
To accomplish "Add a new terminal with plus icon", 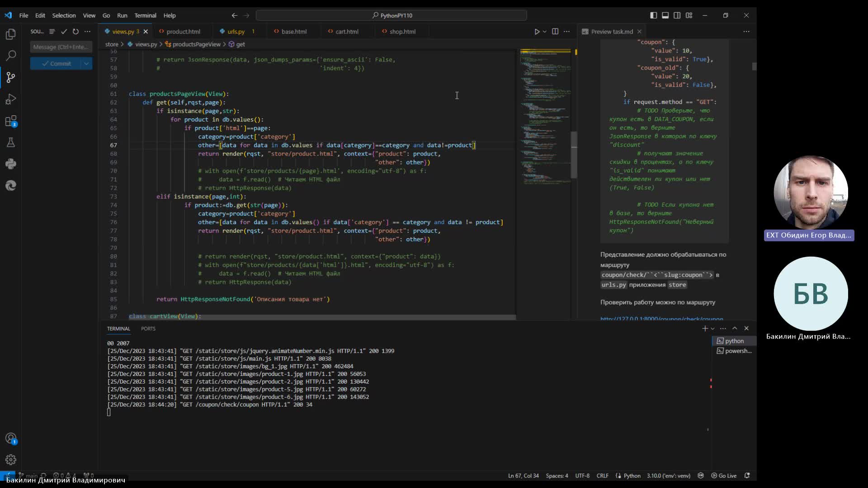I will (x=705, y=328).
